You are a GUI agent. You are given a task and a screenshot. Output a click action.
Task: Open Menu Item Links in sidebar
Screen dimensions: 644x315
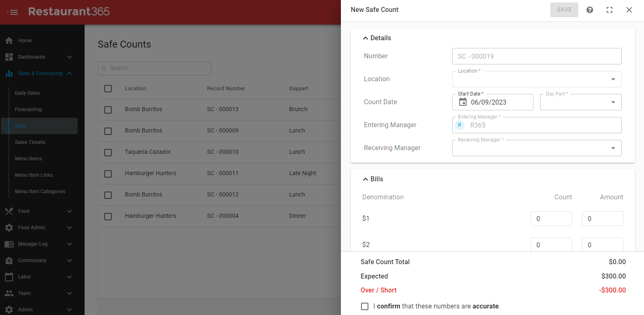tap(34, 175)
